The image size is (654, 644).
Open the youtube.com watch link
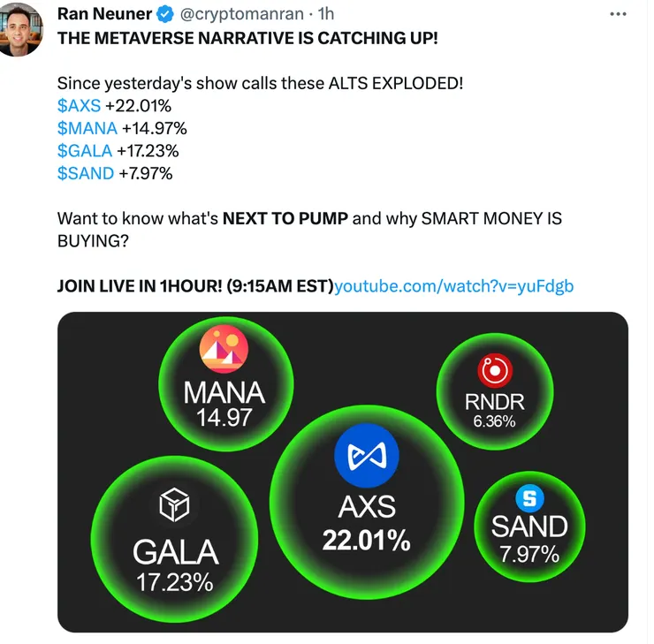click(x=455, y=285)
